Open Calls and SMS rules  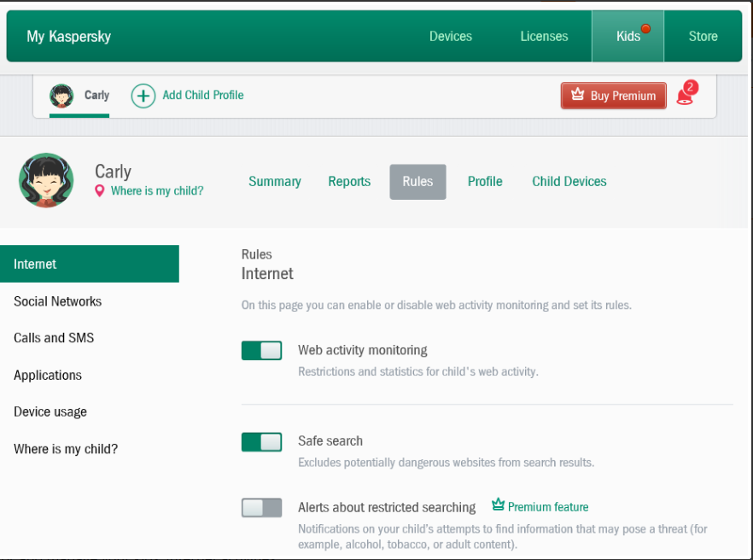click(54, 338)
